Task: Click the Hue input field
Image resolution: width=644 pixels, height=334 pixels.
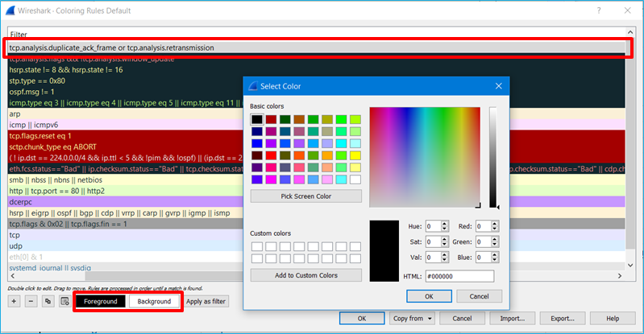Action: coord(434,226)
